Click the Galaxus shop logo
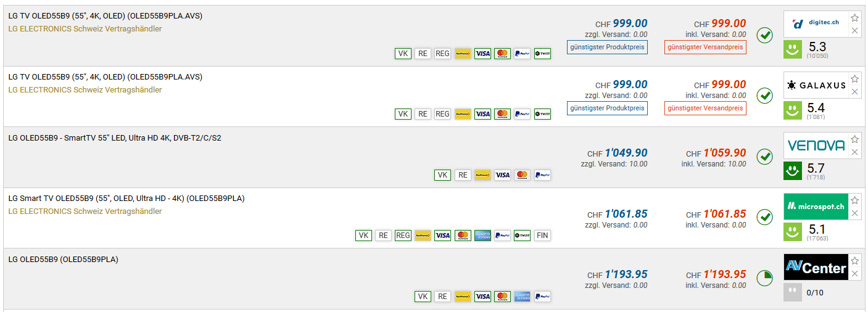The height and width of the screenshot is (312, 868). click(815, 85)
